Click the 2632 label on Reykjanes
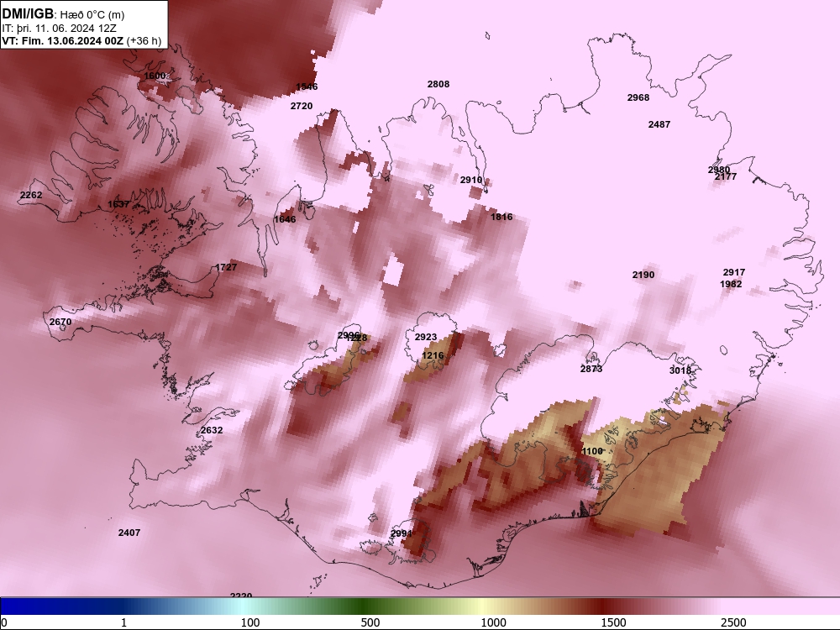The image size is (840, 630). tap(212, 430)
